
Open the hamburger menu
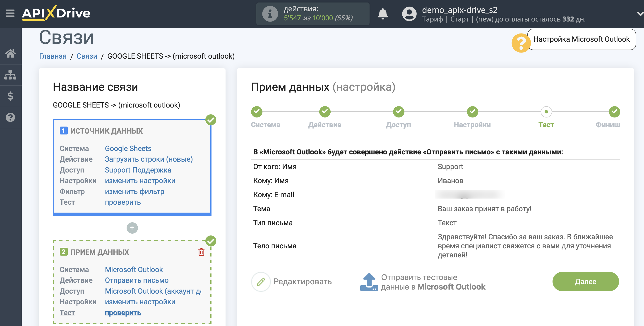(10, 13)
